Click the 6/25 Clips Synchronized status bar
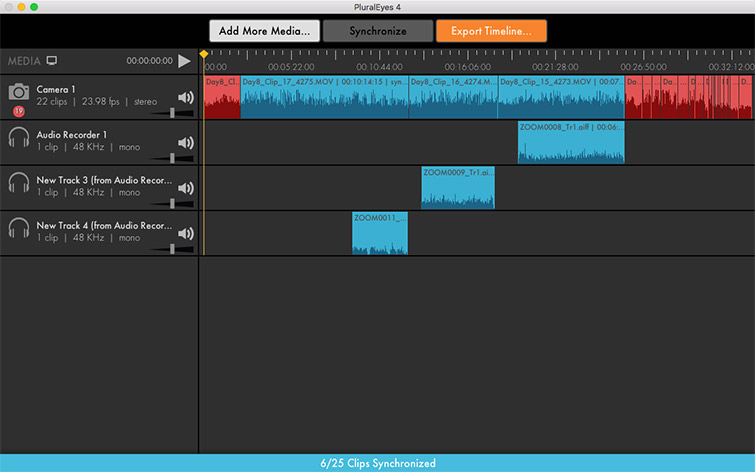Screen dimensions: 755x472 tap(378, 463)
